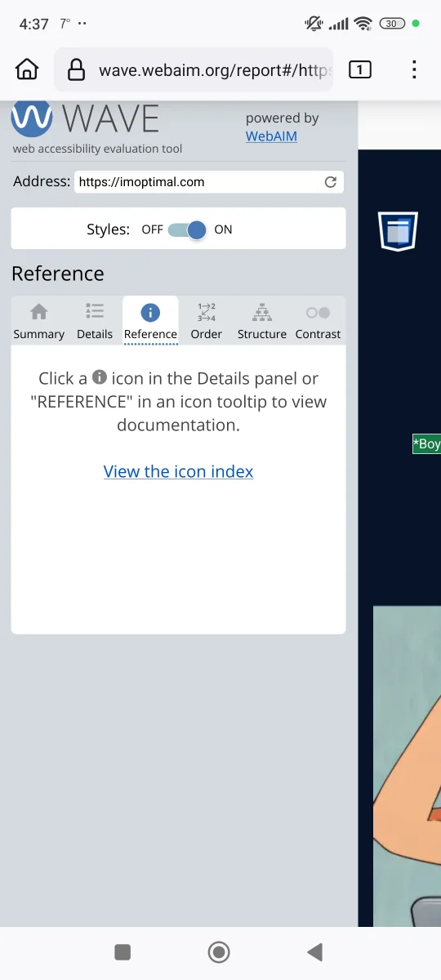Screen dimensions: 441x980
Task: Click the 'powered by' text
Action: 282,118
